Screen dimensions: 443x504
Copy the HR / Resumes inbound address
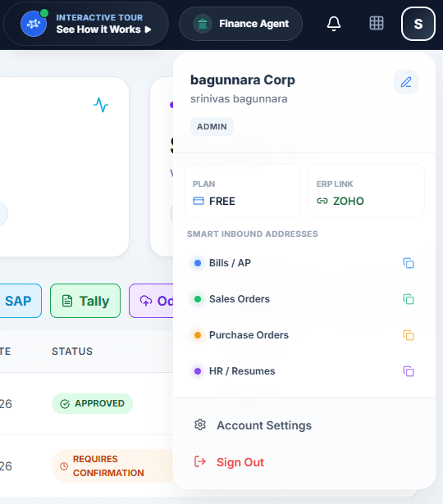(409, 371)
